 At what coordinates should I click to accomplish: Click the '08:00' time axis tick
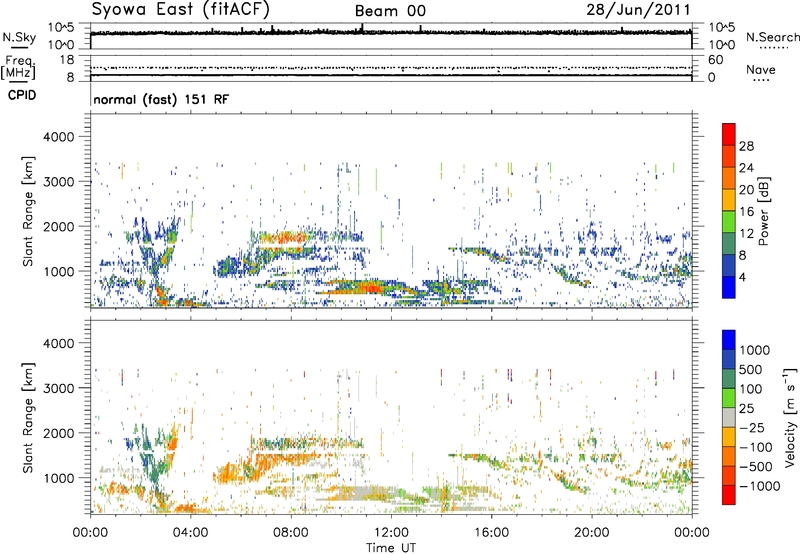(291, 533)
